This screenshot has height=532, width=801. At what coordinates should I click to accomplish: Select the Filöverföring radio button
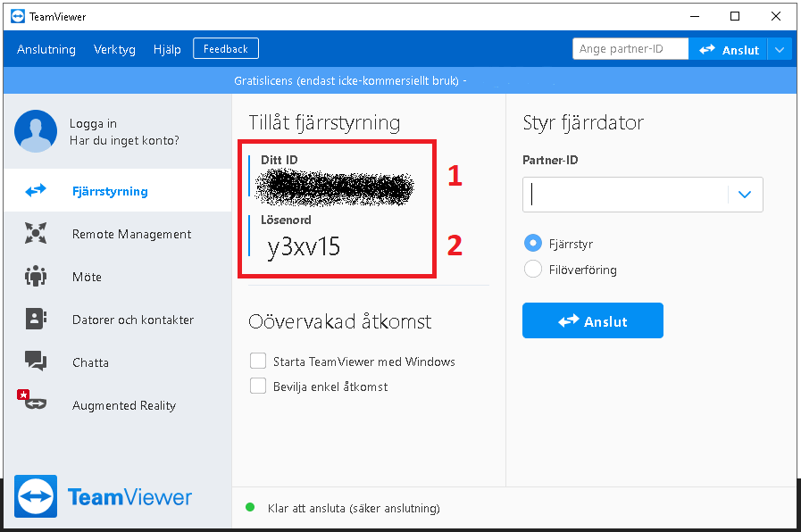click(533, 269)
